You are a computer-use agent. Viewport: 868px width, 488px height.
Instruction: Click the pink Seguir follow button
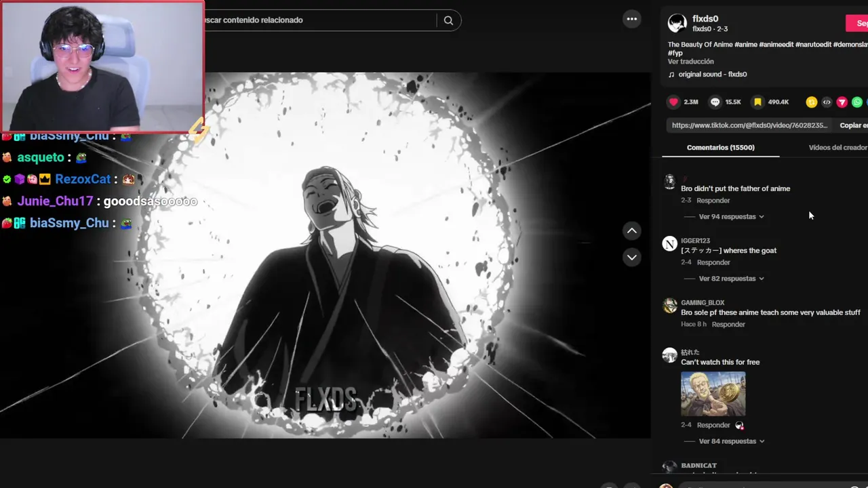[857, 23]
